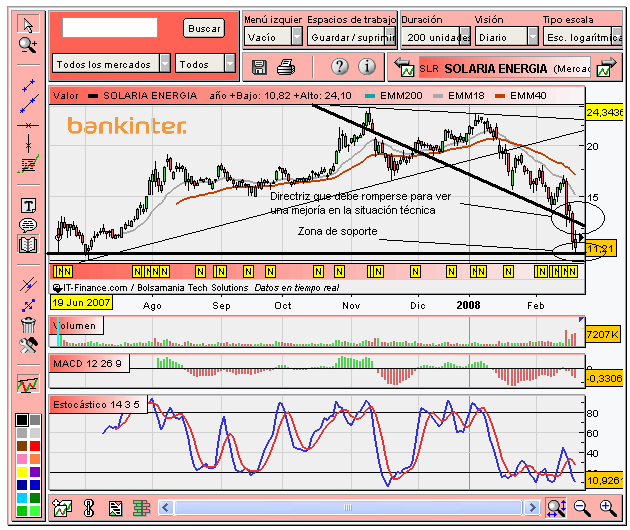Open the information i icon
630x530 pixels.
tap(366, 67)
